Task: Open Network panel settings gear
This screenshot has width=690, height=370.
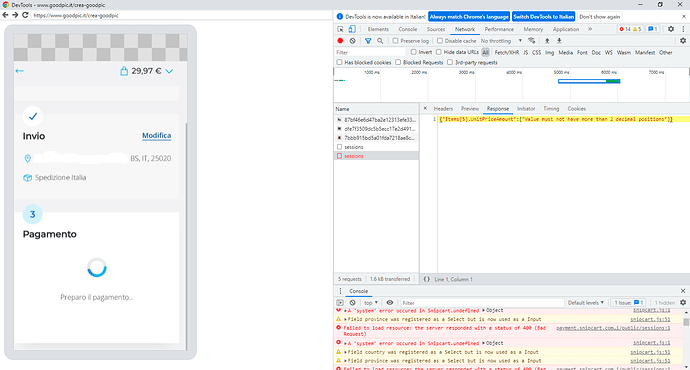Action: 683,41
